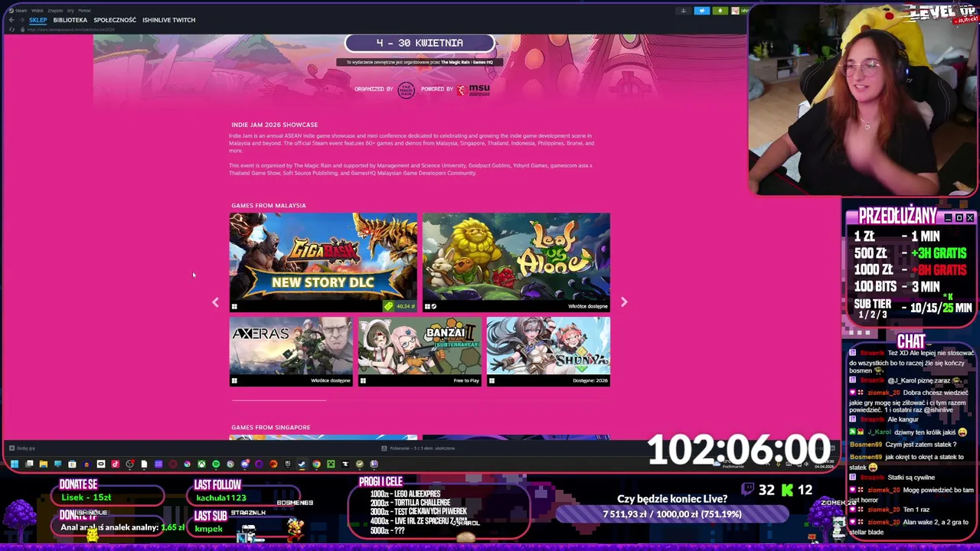Switch to the BIBLIOTEKA tab
Viewport: 980px width, 551px height.
pos(70,20)
